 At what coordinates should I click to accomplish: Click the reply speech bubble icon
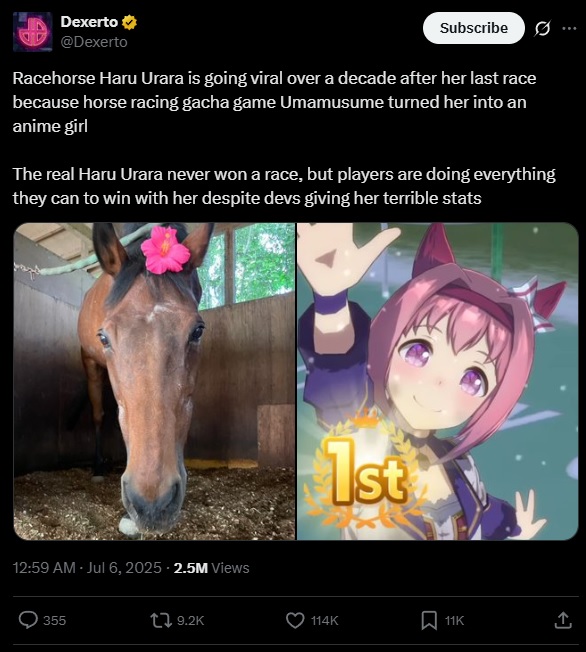[28, 620]
